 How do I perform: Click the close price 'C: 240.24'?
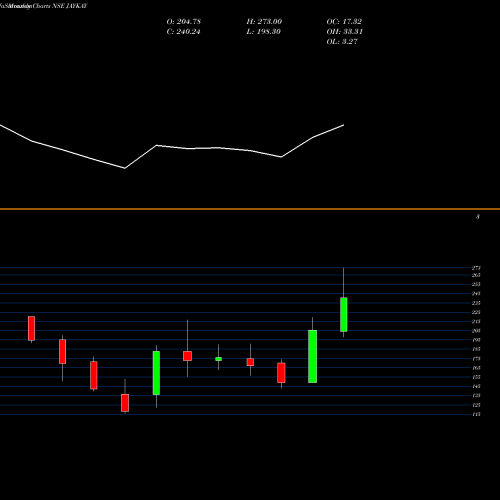coord(183,32)
